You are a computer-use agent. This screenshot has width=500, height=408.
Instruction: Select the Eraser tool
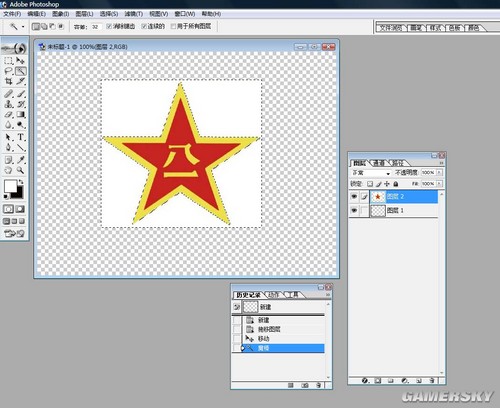point(8,115)
